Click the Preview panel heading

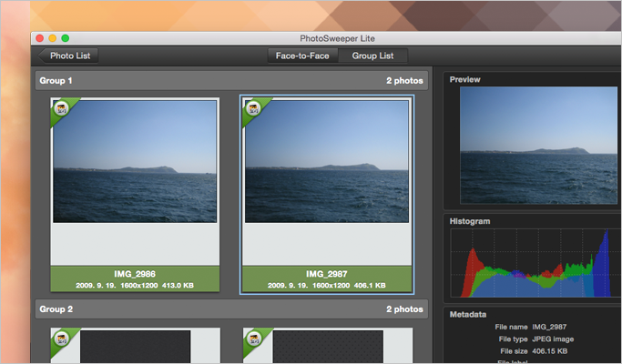coord(465,79)
